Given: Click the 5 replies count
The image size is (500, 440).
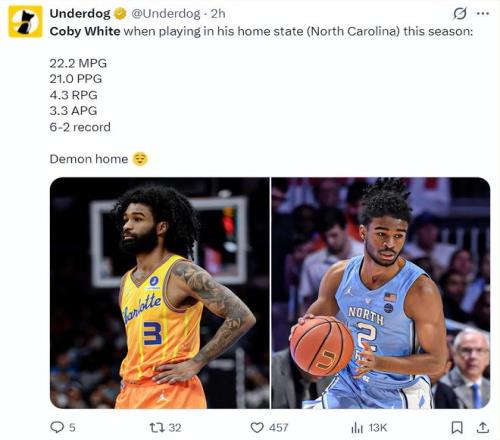Looking at the screenshot, I should click(72, 428).
